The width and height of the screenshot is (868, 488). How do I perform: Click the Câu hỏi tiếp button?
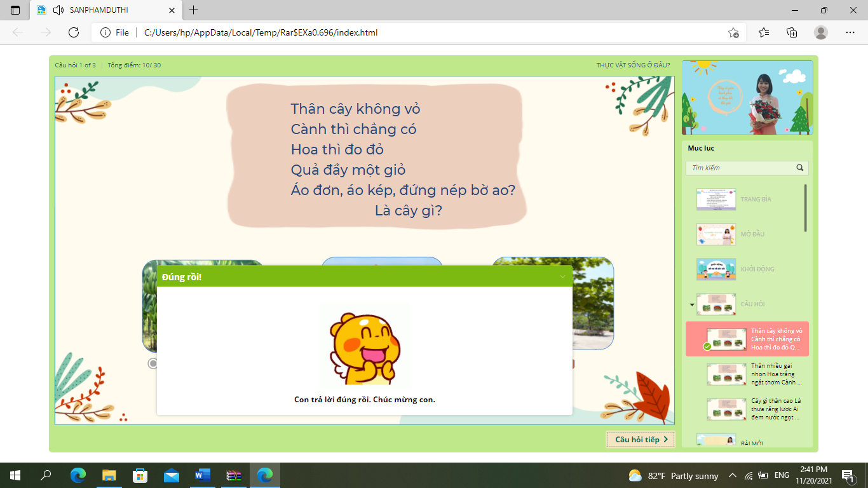(641, 439)
